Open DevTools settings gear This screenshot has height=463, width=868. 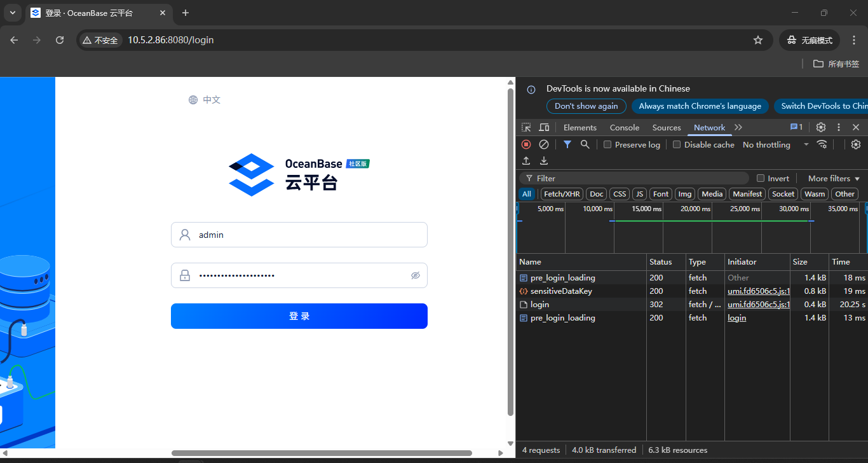[x=821, y=127]
